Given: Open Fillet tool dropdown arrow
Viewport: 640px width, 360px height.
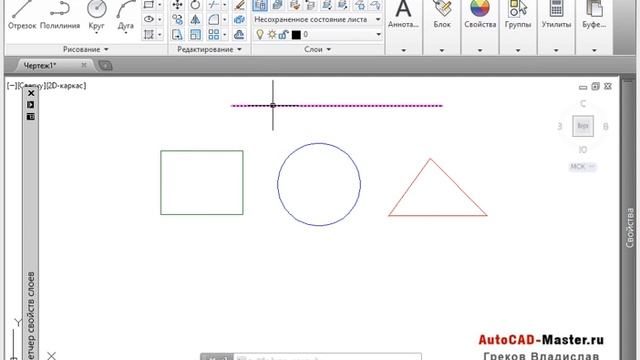Looking at the screenshot, I should coord(224,19).
